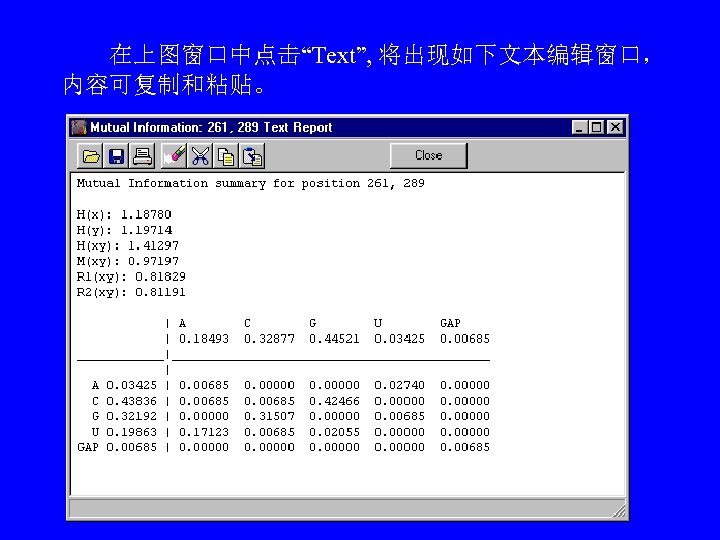
Task: Click table cell 0.31507
Action: (x=269, y=416)
